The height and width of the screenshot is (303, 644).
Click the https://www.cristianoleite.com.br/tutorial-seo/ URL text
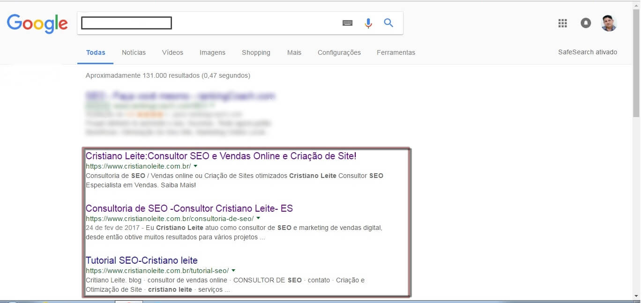[x=157, y=271]
